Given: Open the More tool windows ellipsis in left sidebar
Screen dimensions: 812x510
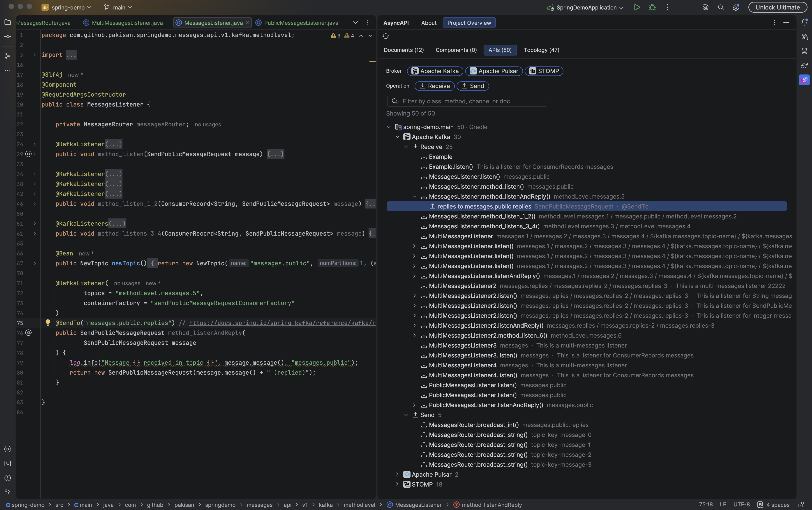Looking at the screenshot, I should click(x=7, y=70).
